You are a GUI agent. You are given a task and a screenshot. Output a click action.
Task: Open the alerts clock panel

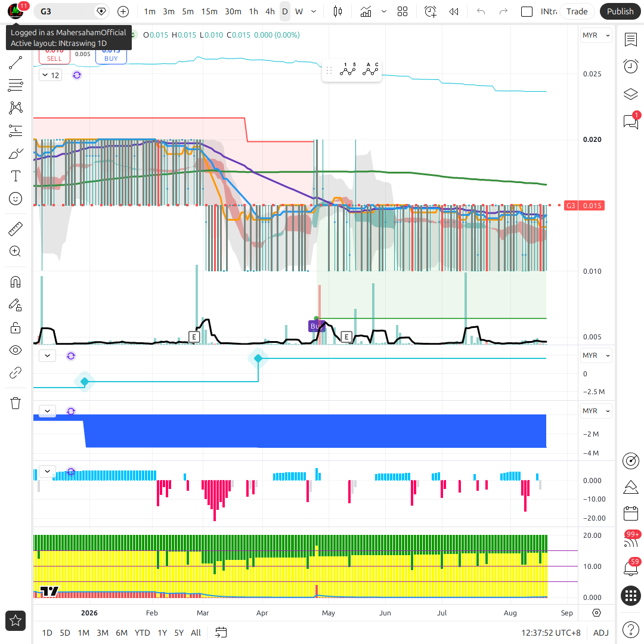[x=630, y=67]
